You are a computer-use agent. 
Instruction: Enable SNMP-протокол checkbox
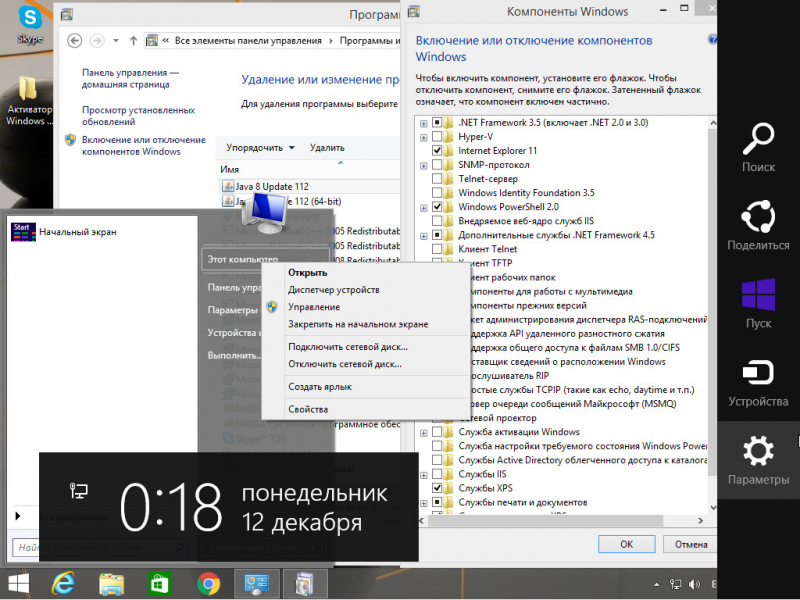[x=437, y=165]
